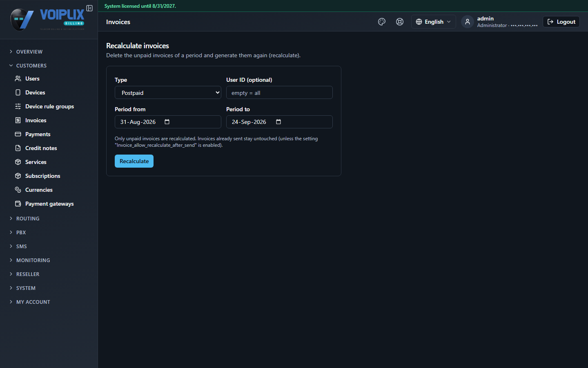
Task: Open the Period from calendar picker icon
Action: (167, 122)
